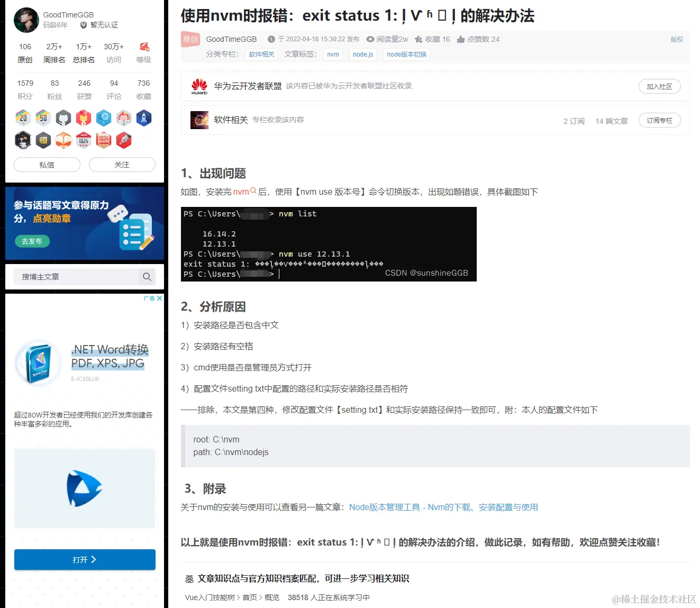Click the red pen-nib hexagon badge
This screenshot has width=700, height=608.
124,140
